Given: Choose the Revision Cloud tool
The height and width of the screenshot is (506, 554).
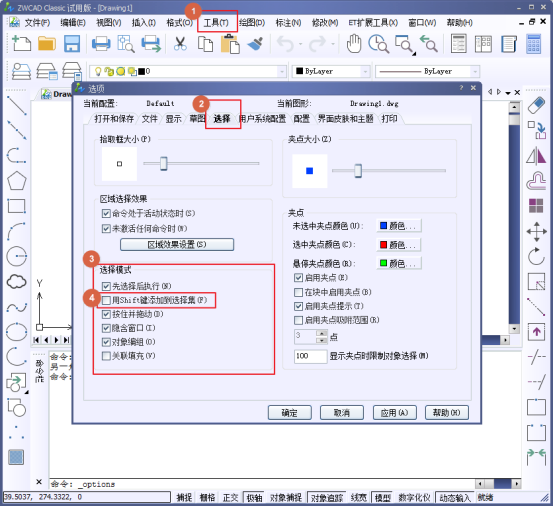Looking at the screenshot, I should tap(16, 282).
